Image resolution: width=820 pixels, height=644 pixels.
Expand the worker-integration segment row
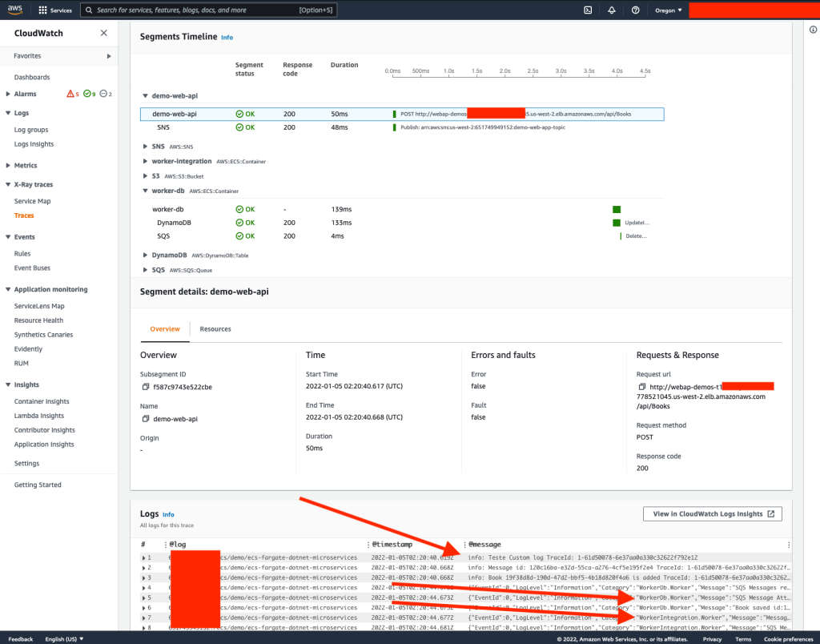[145, 160]
